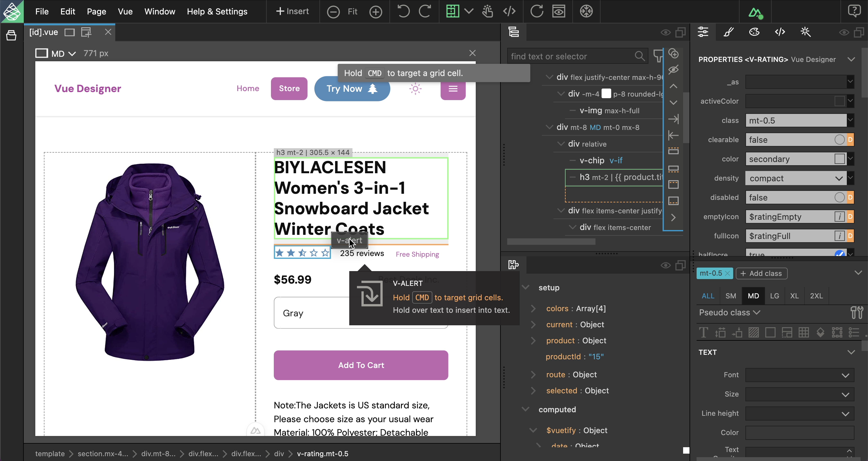868x461 pixels.
Task: Open the element properties sliders tab
Action: click(x=703, y=32)
